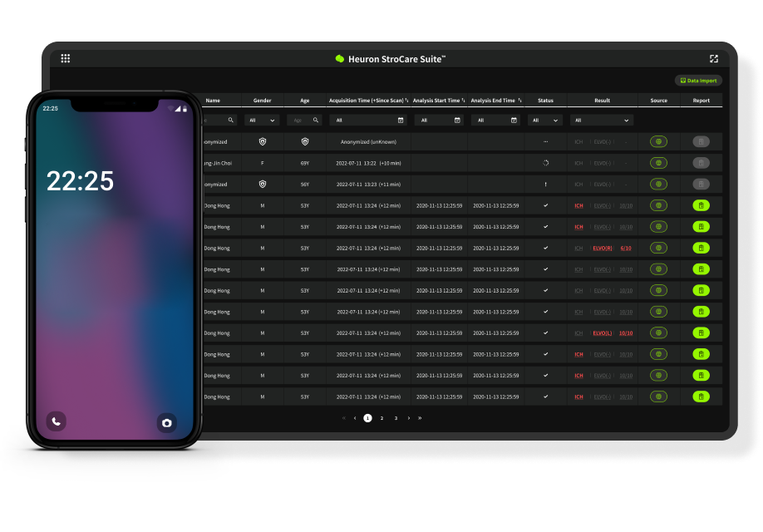The image size is (763, 532).
Task: Click the Name filter search icon
Action: point(231,121)
